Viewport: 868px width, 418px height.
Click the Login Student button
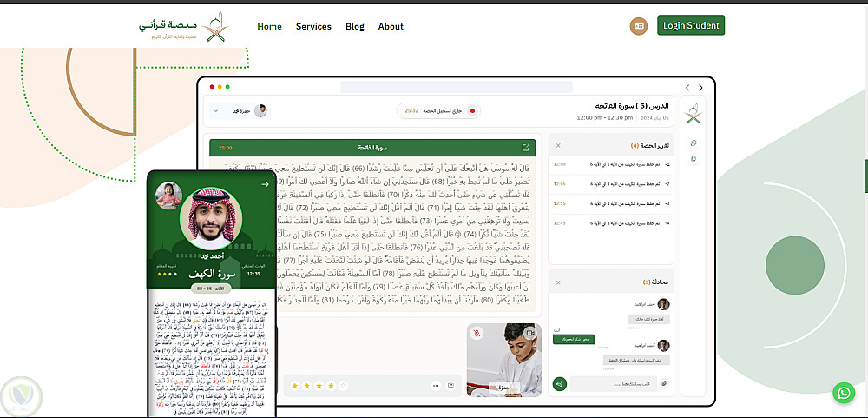click(x=691, y=25)
